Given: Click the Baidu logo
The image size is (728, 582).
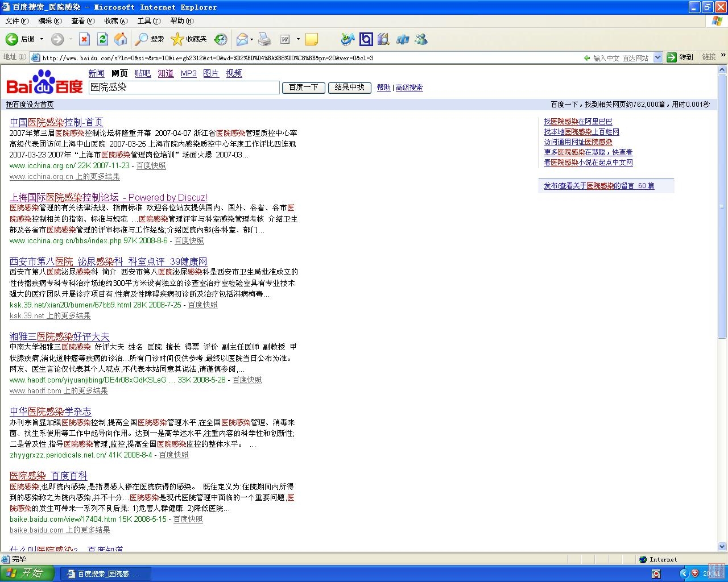Looking at the screenshot, I should [x=44, y=82].
